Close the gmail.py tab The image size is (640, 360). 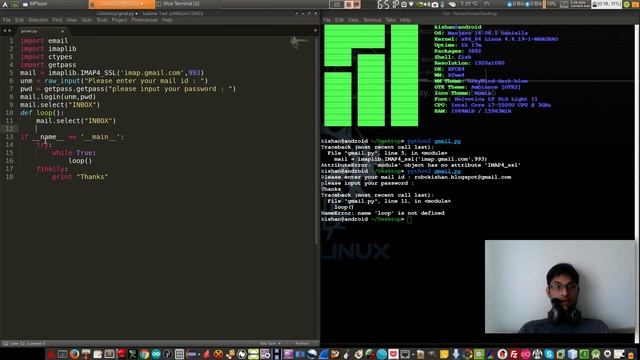62,31
